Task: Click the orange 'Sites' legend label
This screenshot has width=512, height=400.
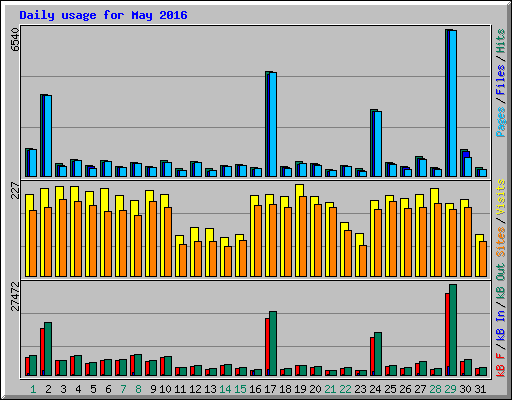Action: (500, 242)
